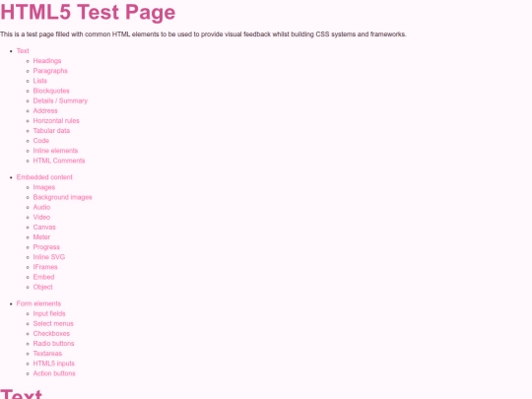Go to the Horizontal rules link
Screen dimensions: 532x399
pos(56,121)
